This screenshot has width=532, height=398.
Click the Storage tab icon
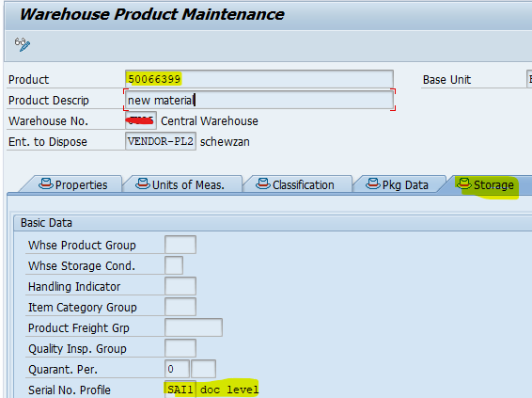tap(463, 183)
